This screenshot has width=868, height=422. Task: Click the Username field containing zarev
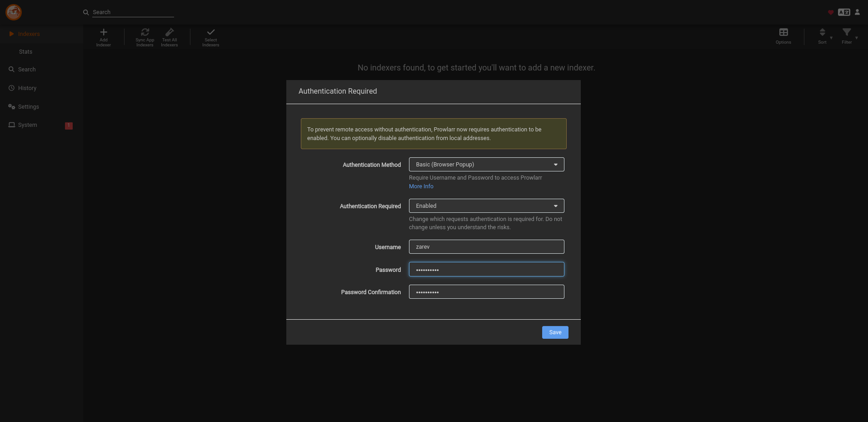pos(486,246)
